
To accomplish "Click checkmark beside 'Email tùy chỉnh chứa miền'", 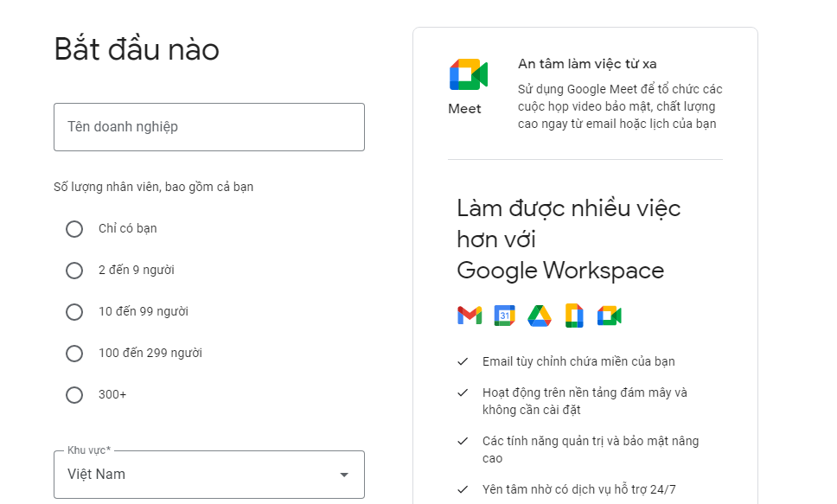I will (x=463, y=362).
